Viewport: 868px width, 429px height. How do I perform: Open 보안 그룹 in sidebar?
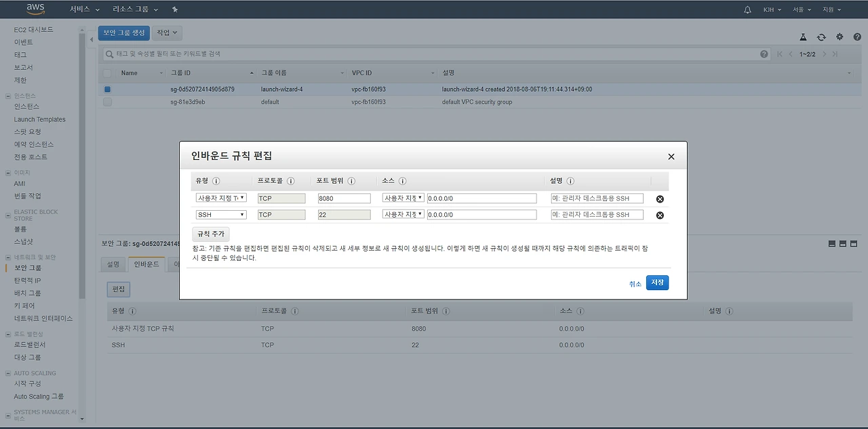pyautogui.click(x=27, y=268)
